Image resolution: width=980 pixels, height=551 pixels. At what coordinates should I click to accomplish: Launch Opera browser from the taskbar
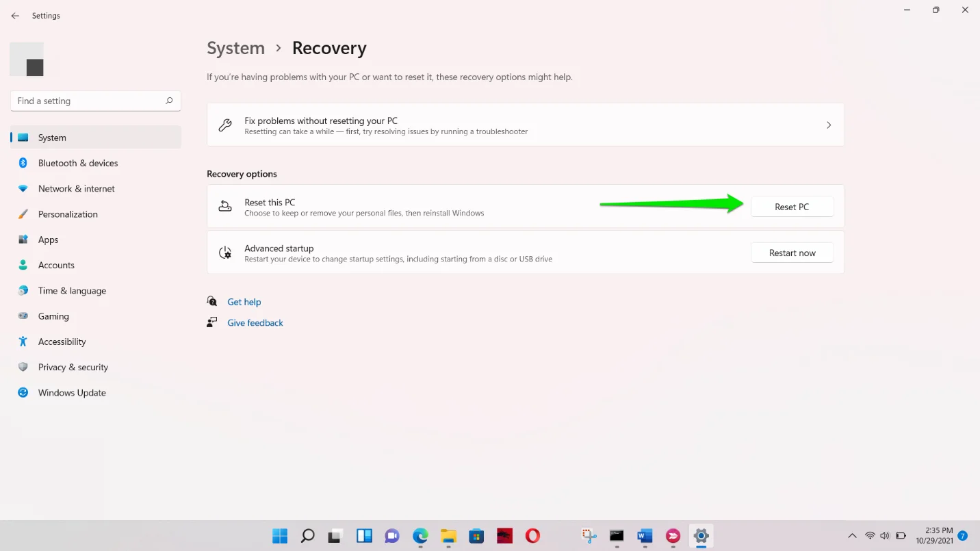click(532, 536)
